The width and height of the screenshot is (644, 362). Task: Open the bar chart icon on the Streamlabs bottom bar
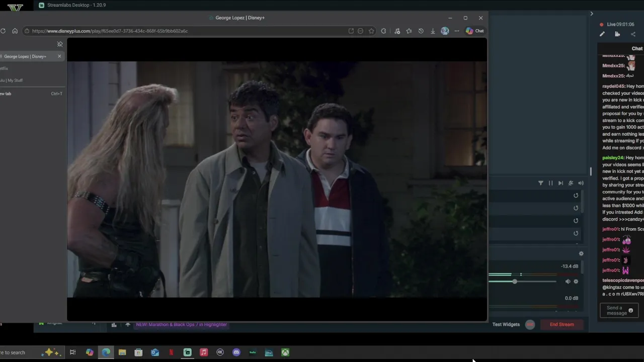click(x=114, y=325)
